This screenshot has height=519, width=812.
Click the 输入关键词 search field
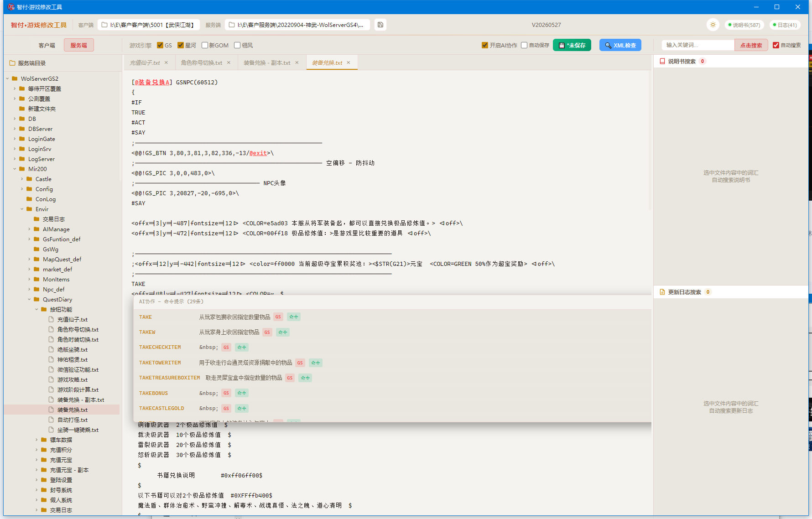pyautogui.click(x=698, y=45)
